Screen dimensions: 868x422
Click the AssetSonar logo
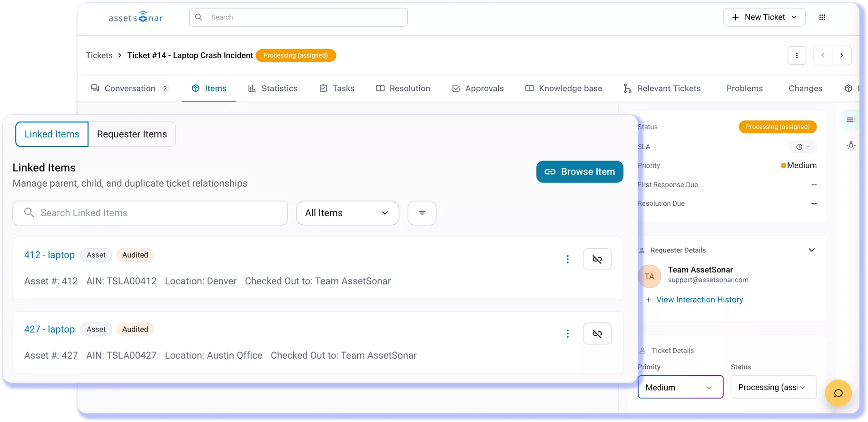(x=136, y=17)
